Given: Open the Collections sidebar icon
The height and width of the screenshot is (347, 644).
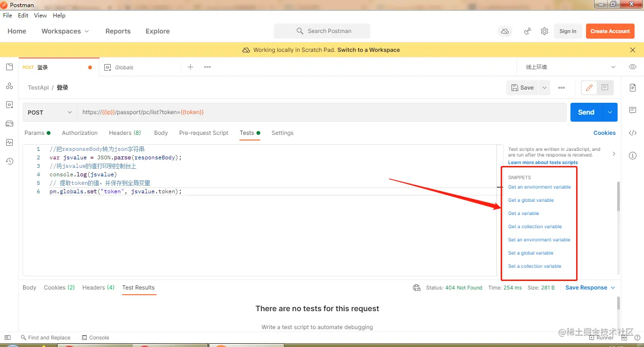Looking at the screenshot, I should pyautogui.click(x=9, y=67).
